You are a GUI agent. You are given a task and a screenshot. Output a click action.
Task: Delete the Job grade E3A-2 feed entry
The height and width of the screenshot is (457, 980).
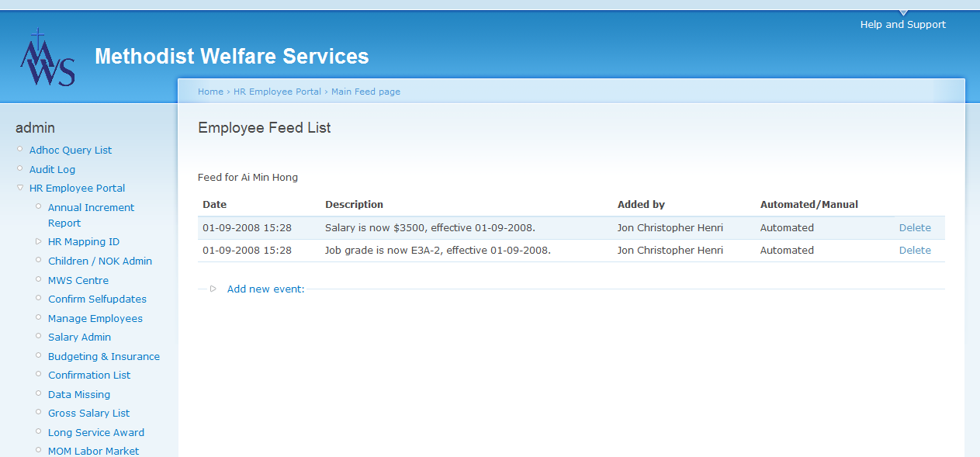click(915, 251)
